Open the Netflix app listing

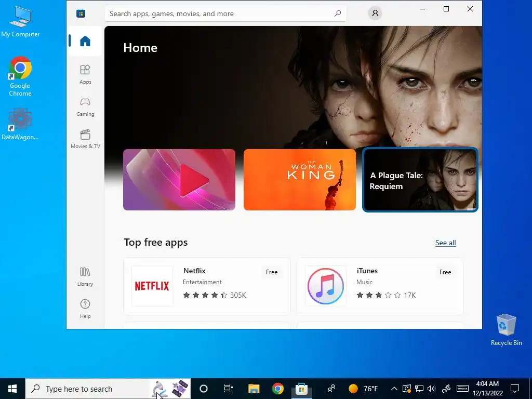(207, 286)
